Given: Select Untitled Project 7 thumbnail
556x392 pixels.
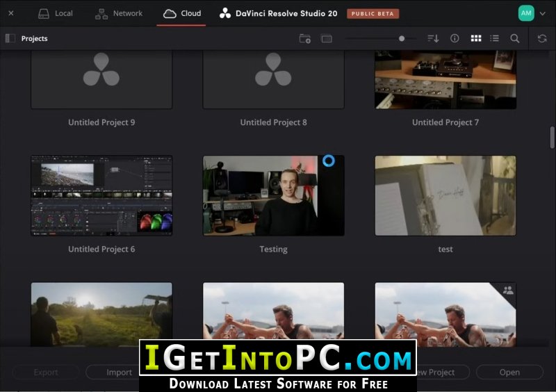Looking at the screenshot, I should 445,79.
